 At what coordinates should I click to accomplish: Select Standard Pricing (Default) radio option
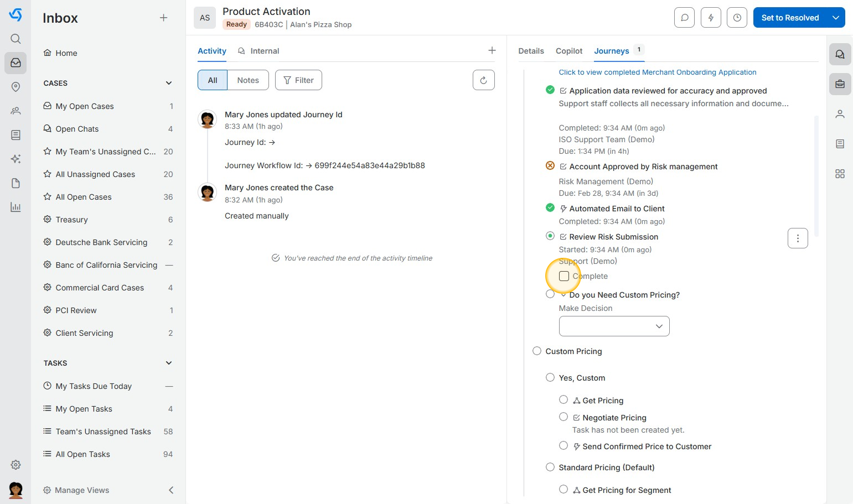pyautogui.click(x=550, y=467)
